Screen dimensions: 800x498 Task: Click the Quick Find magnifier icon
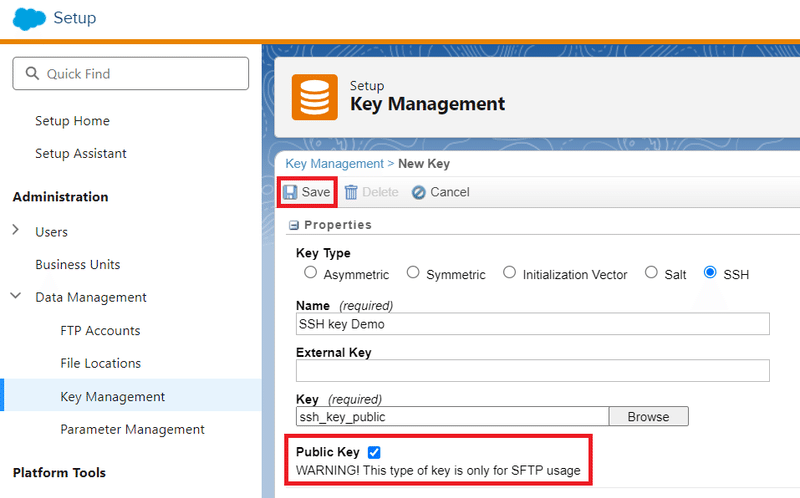pyautogui.click(x=32, y=73)
